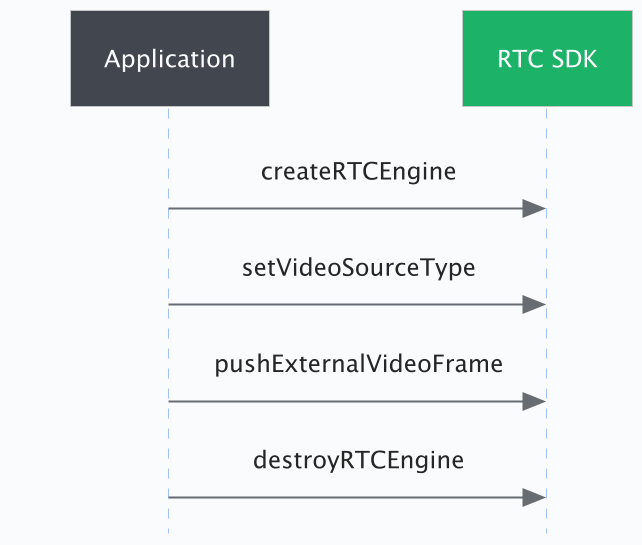Select the middle of the pushExternalVideoFrame arrow line
Screen dimensions: 642x545
click(350, 401)
